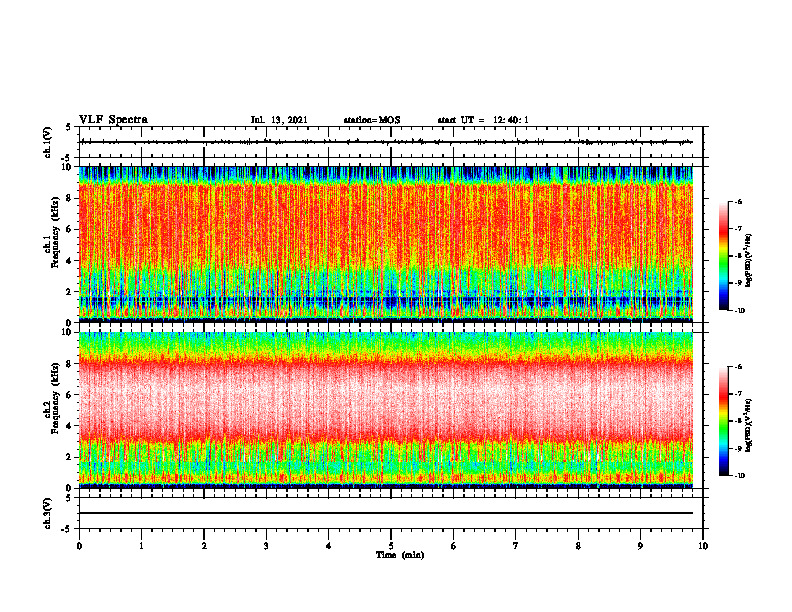
Task: Click the "VLF Spectra" plot title
Action: (113, 120)
